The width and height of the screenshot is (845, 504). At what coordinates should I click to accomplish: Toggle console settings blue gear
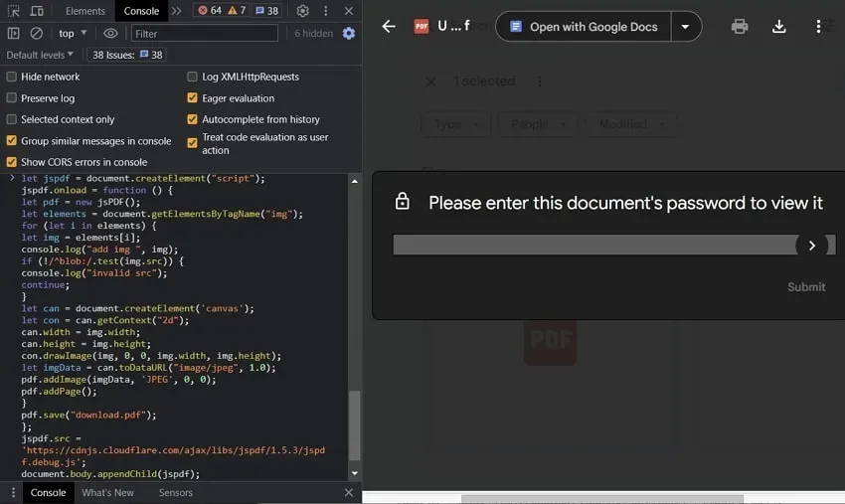349,34
